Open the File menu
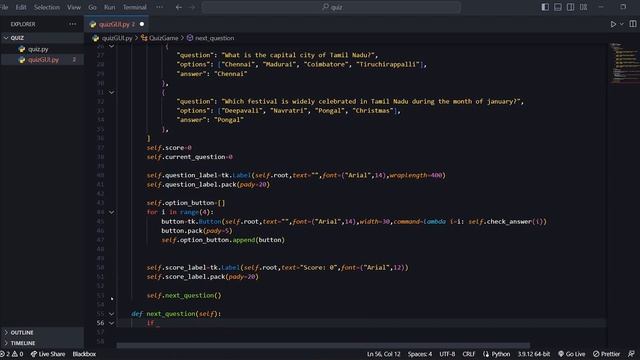 pos(4,7)
